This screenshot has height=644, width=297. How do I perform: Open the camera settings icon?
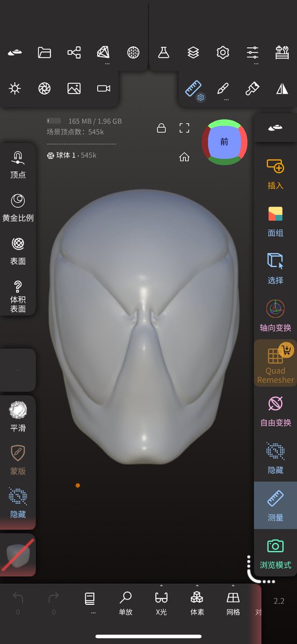pyautogui.click(x=103, y=89)
